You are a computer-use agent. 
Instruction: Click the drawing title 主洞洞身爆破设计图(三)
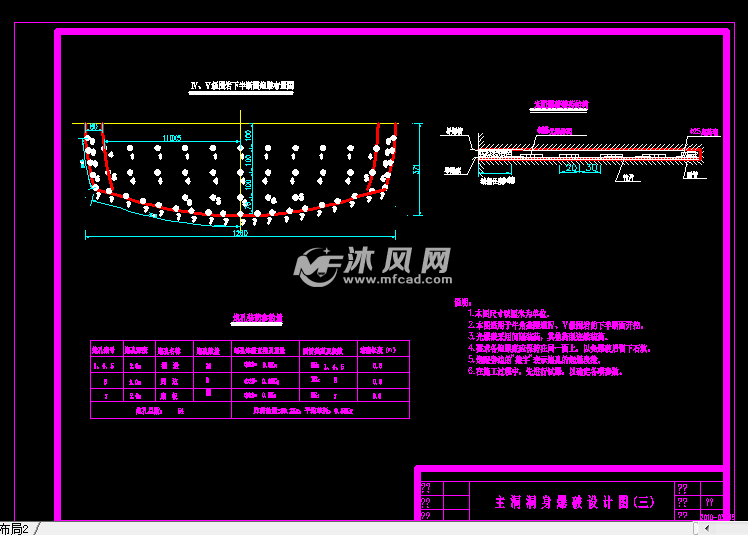[575, 503]
